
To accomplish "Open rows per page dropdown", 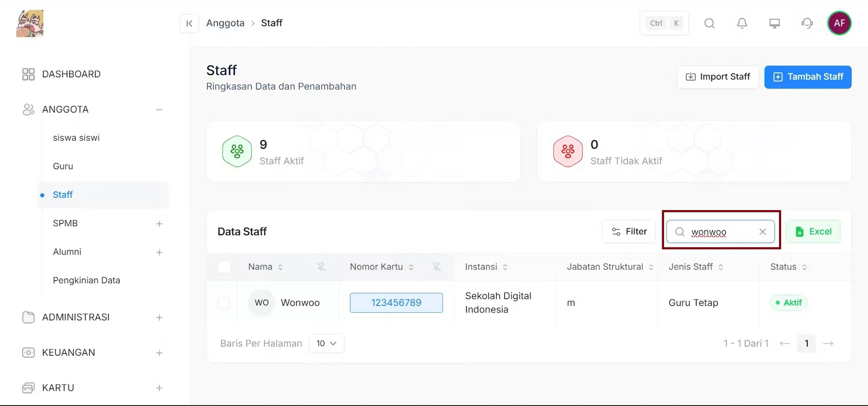I will pyautogui.click(x=326, y=344).
